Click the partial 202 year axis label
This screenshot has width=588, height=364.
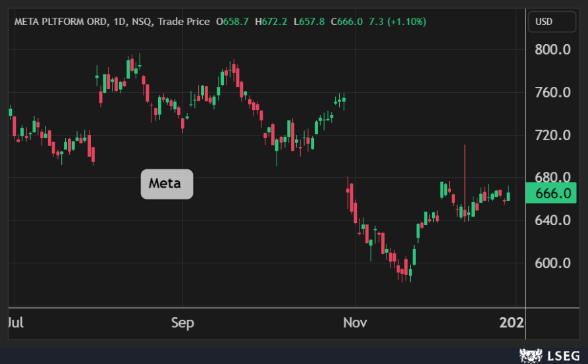pos(512,323)
